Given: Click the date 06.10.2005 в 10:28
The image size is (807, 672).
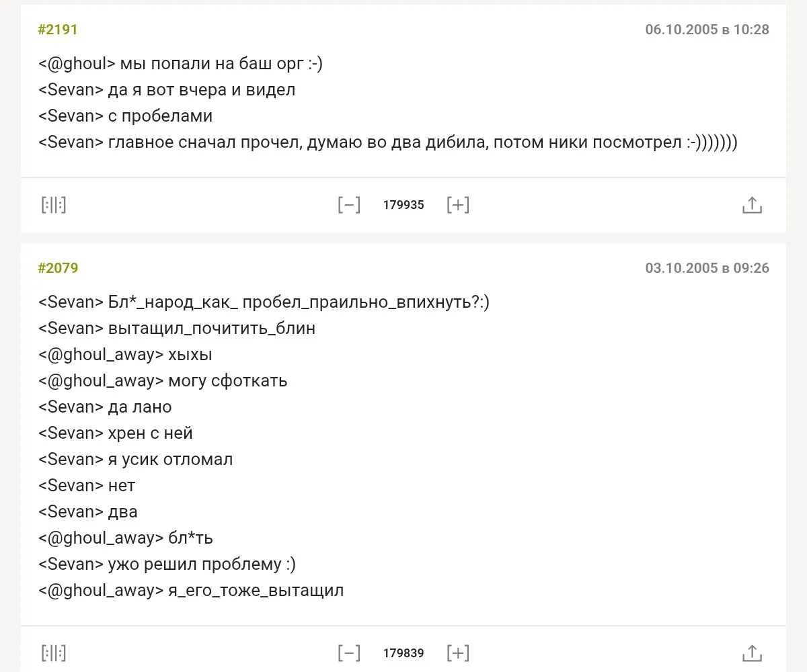Looking at the screenshot, I should 707,30.
